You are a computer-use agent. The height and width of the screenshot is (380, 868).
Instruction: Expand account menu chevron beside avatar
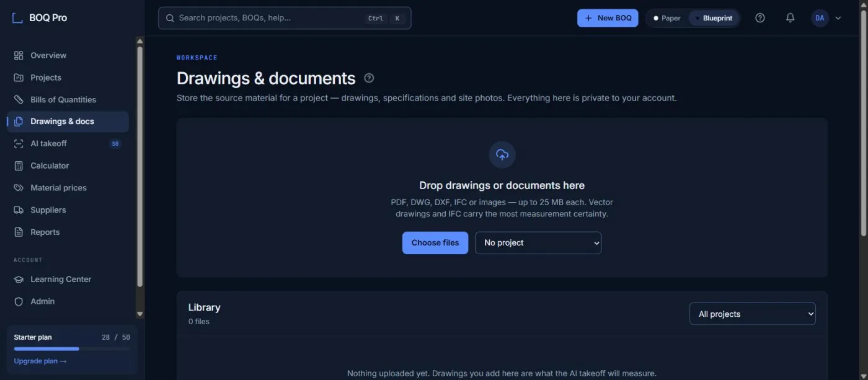point(838,18)
